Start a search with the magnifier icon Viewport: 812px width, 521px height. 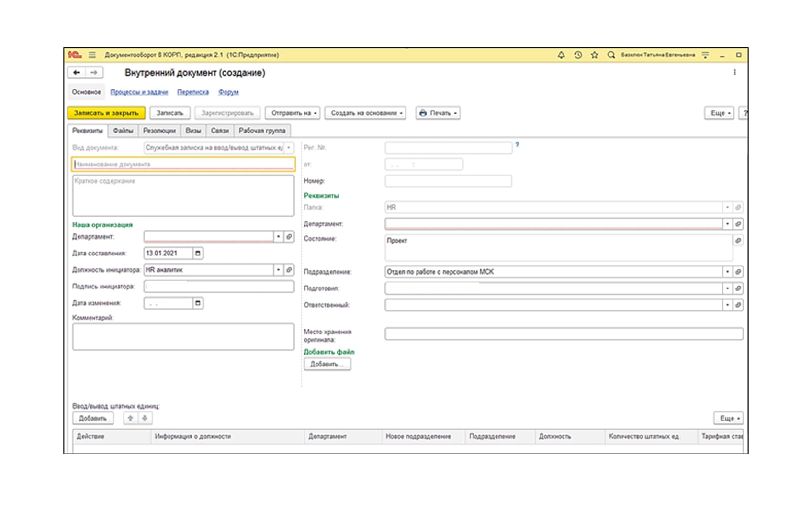(x=611, y=55)
